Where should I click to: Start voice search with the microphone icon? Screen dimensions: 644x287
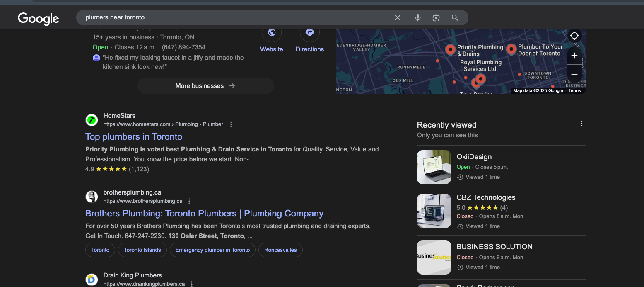tap(418, 18)
